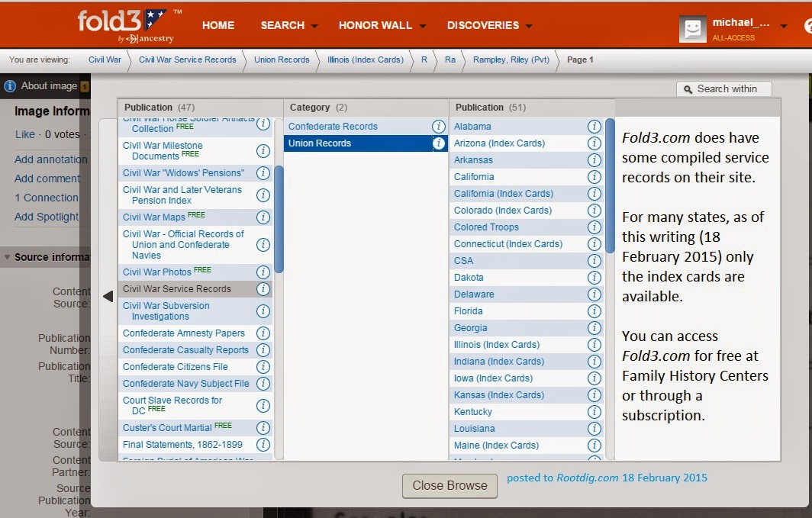The width and height of the screenshot is (812, 518).
Task: Open Civil War Service Records breadcrumb
Action: pyautogui.click(x=188, y=60)
